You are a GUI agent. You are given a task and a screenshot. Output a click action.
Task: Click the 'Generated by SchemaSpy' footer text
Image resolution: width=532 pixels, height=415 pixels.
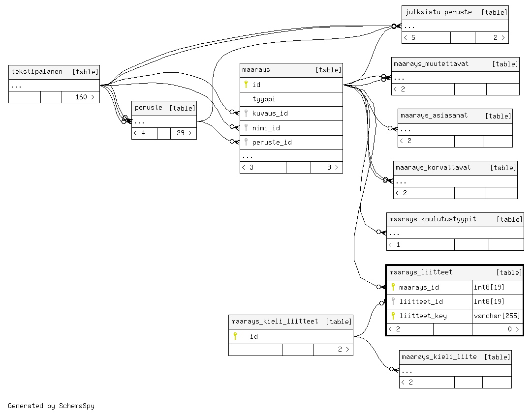pos(51,406)
